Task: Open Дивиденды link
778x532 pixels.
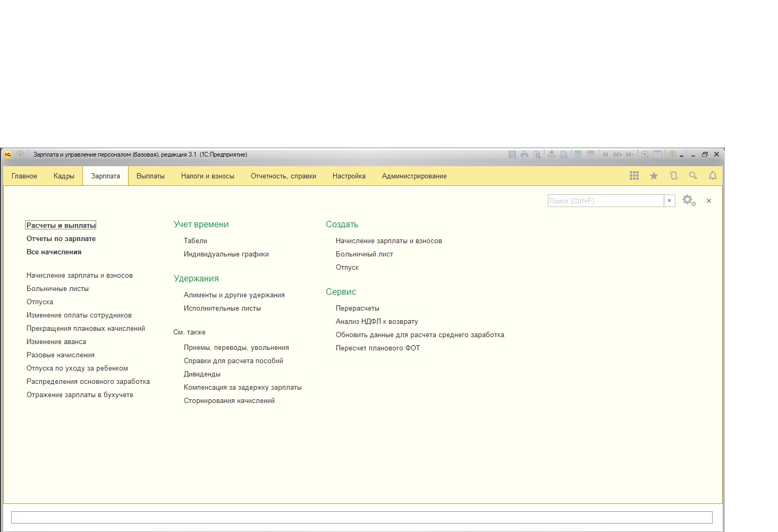Action: tap(202, 374)
